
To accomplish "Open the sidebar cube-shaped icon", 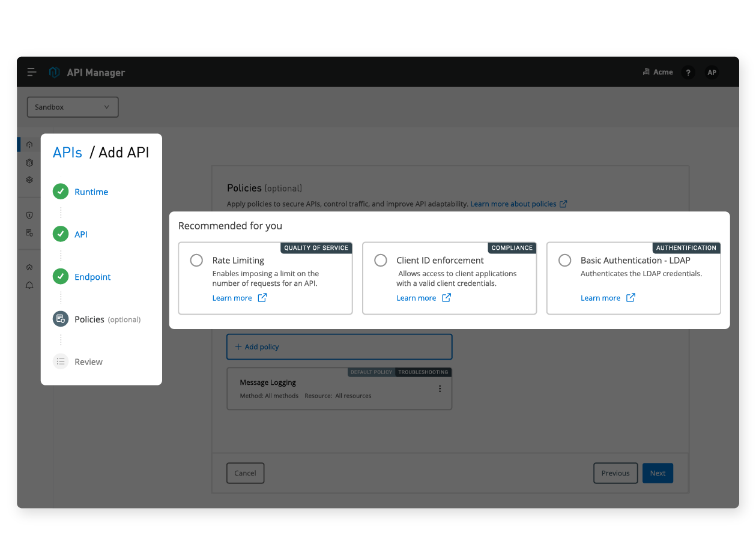I will (29, 163).
